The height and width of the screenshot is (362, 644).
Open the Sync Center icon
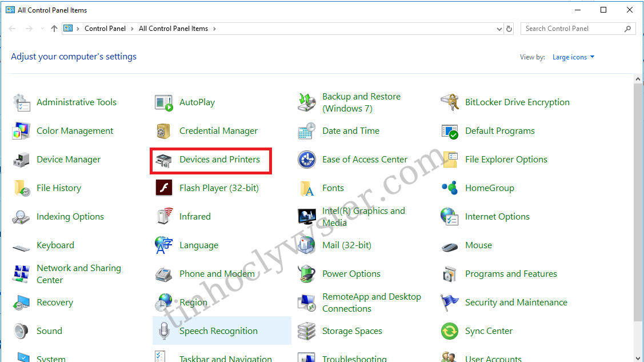[450, 331]
